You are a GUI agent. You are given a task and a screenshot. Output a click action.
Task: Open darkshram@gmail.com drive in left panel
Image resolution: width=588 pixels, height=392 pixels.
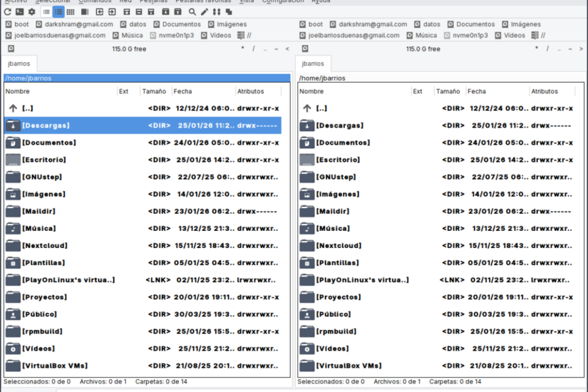(75, 24)
